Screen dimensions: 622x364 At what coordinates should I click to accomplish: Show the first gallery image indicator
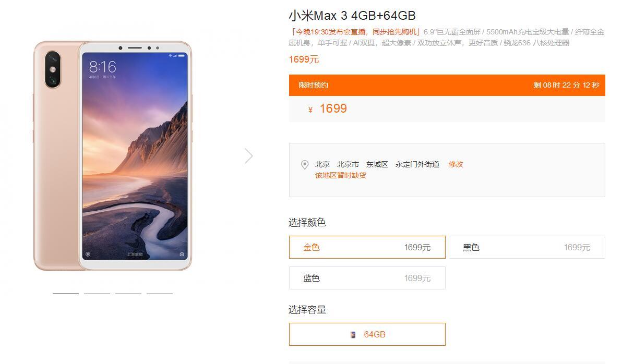tap(66, 294)
